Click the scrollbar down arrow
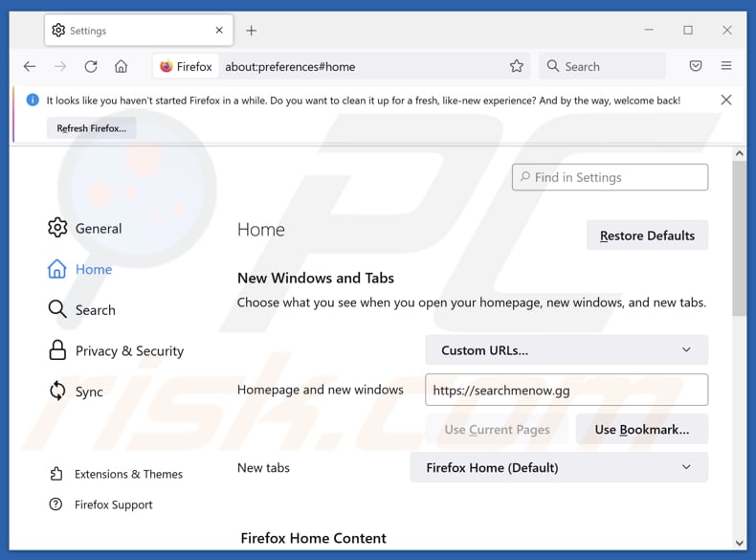756x560 pixels. [739, 543]
